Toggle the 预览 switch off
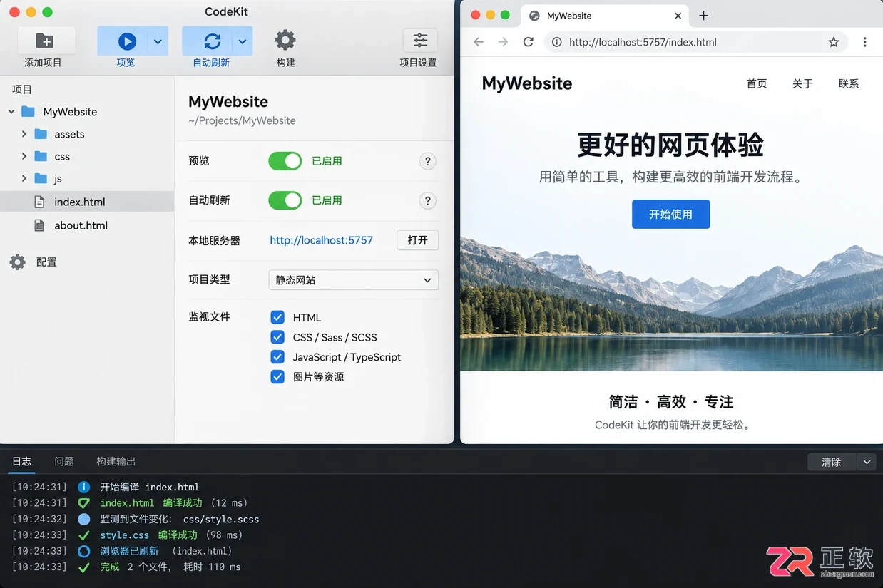Viewport: 883px width, 588px height. 285,161
